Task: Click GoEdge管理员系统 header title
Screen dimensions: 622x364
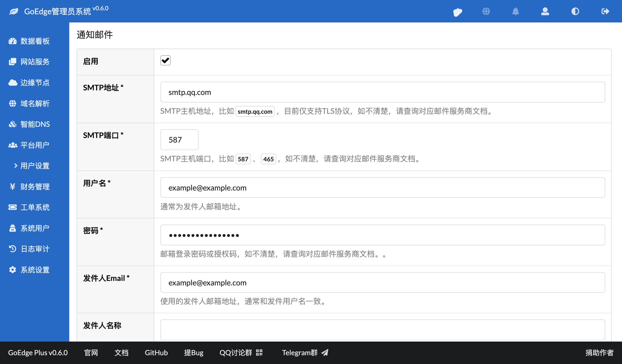Action: (57, 12)
